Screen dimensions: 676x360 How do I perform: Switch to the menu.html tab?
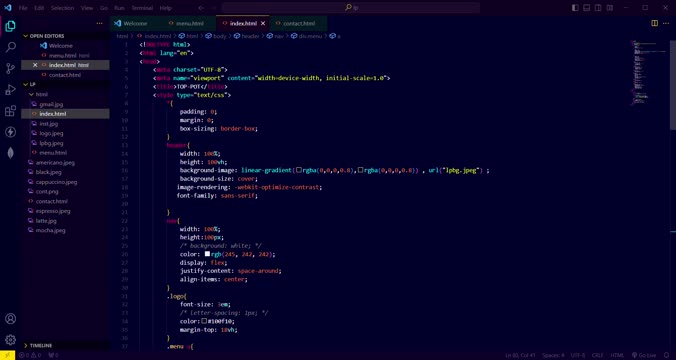tap(189, 23)
